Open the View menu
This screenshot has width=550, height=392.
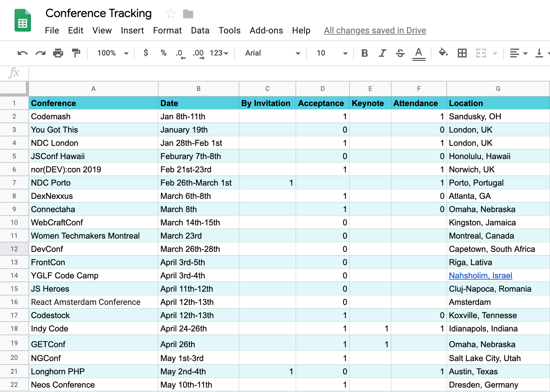click(x=102, y=30)
